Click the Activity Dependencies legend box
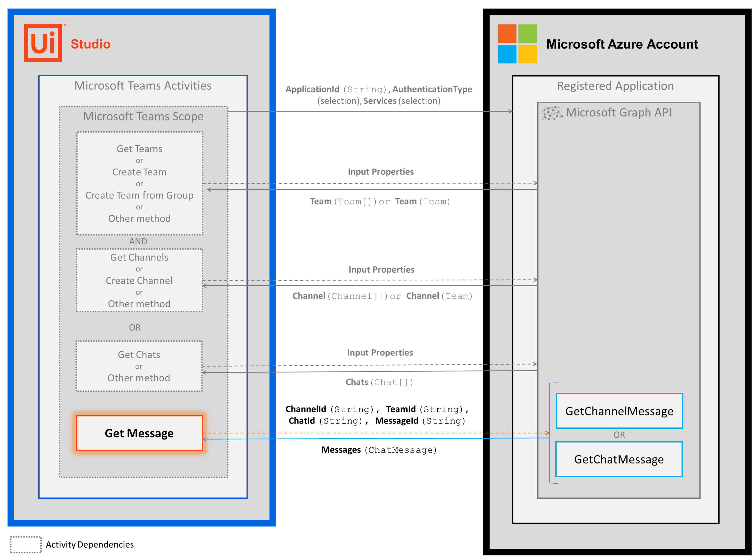 (26, 544)
